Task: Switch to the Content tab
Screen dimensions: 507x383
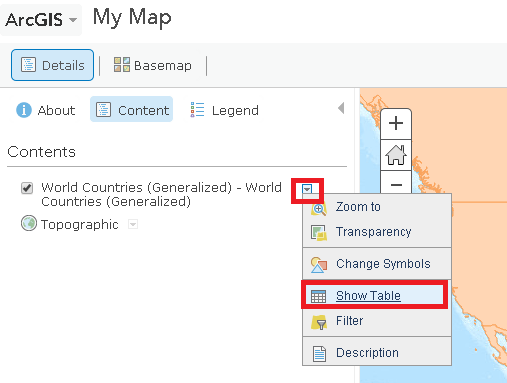Action: 132,109
